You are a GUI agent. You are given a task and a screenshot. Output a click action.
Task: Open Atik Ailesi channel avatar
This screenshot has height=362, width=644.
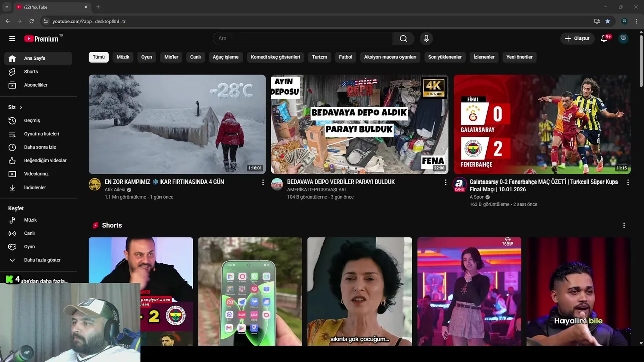click(95, 184)
